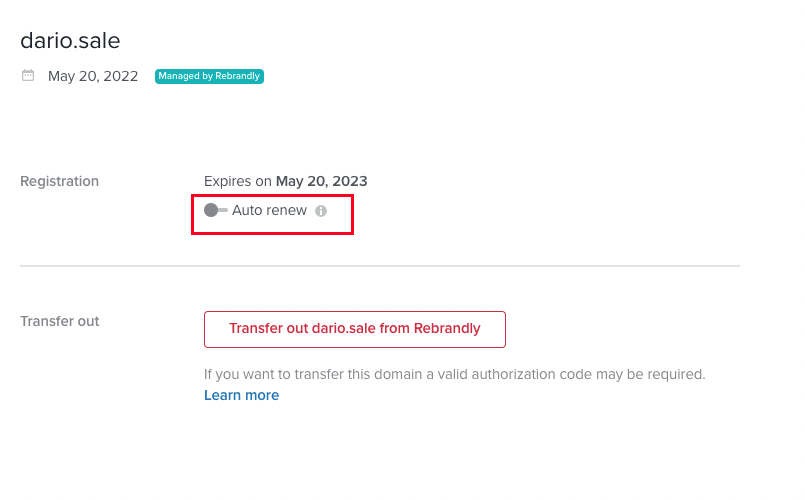Click the Managed by Rebrandly badge
Screen dimensions: 805x500
(209, 76)
